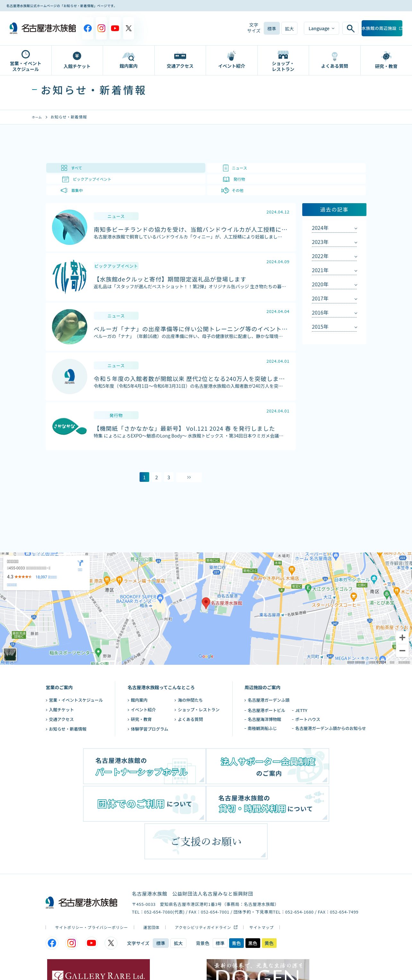Image resolution: width=412 pixels, height=980 pixels.
Task: Open 水族館の周辺施設 button
Action: pos(382,28)
